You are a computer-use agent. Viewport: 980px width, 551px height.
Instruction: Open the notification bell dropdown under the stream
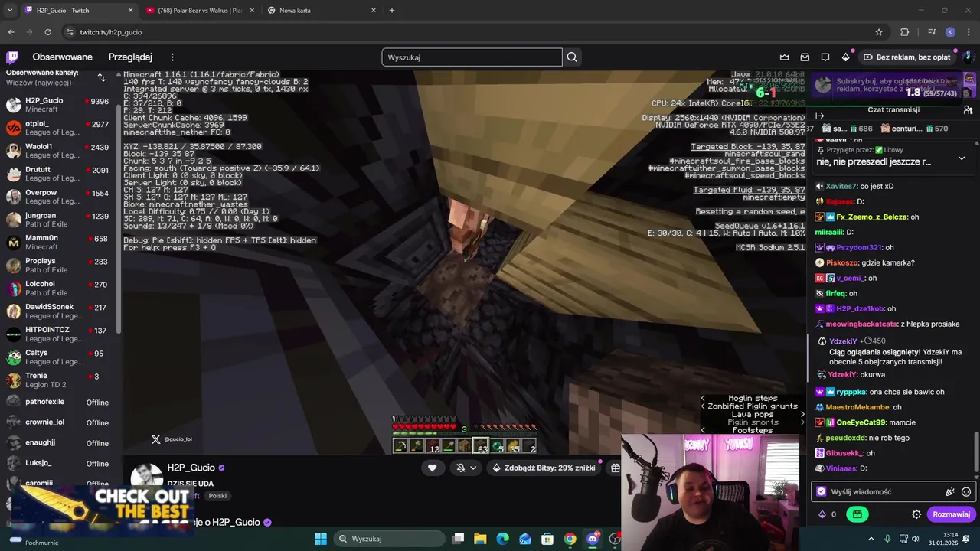click(465, 468)
